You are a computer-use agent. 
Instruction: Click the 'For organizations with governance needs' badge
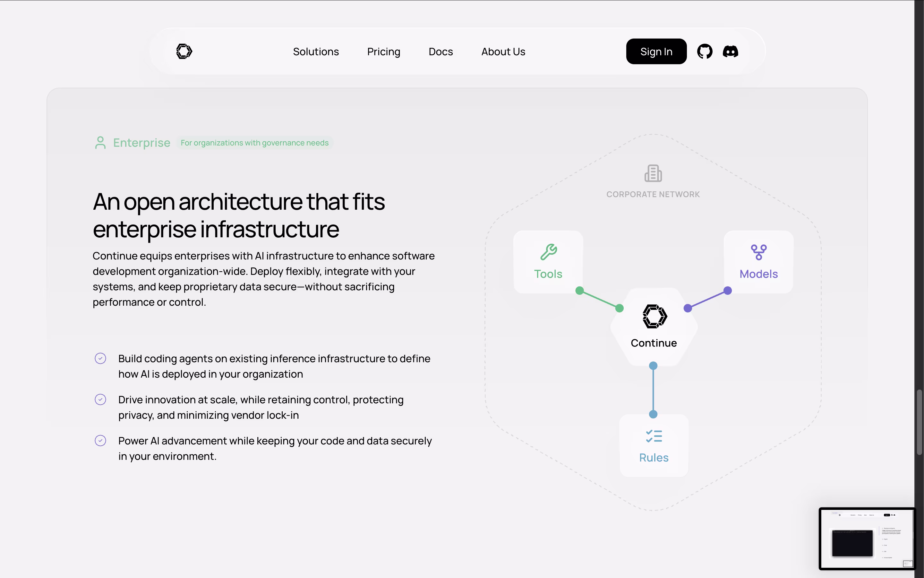click(x=255, y=143)
